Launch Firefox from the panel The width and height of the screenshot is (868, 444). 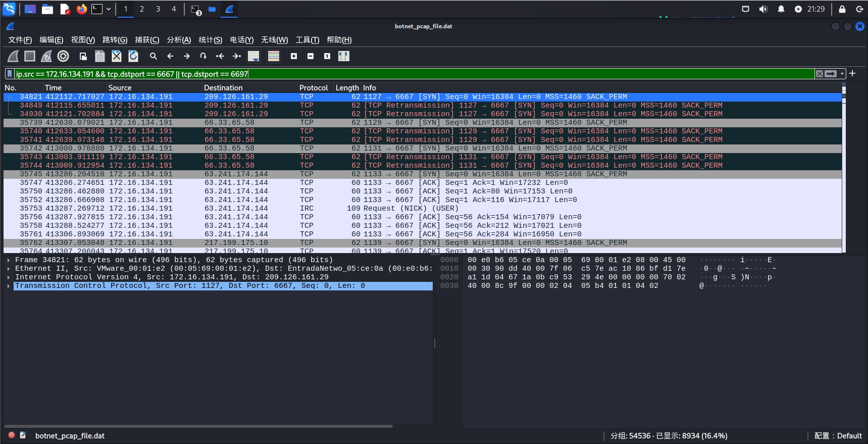coord(81,9)
